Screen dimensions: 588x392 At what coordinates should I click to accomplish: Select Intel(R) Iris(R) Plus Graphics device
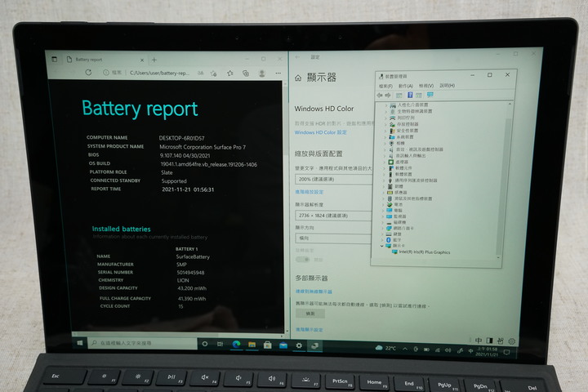coord(421,252)
